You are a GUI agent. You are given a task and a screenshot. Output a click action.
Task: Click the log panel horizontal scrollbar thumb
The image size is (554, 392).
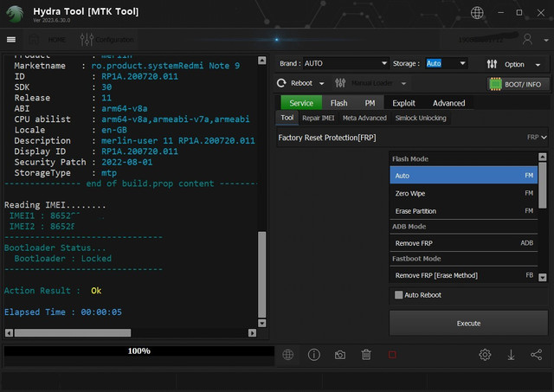tap(73, 332)
